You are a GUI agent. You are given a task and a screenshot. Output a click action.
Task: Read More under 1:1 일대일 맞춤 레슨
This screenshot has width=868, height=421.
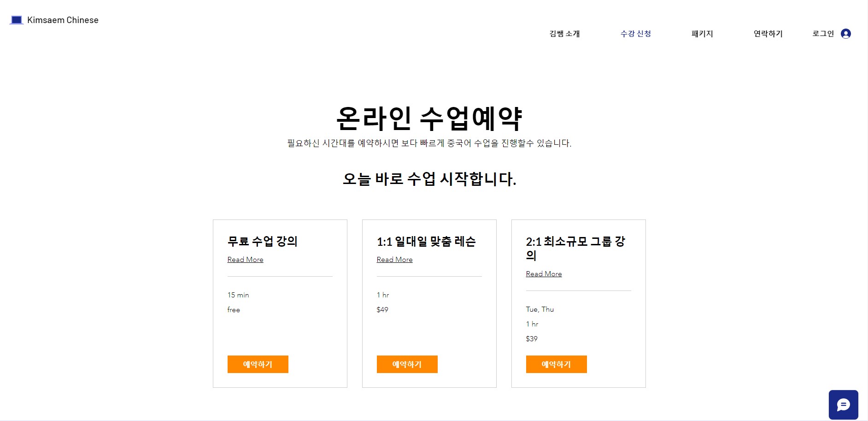pos(394,260)
